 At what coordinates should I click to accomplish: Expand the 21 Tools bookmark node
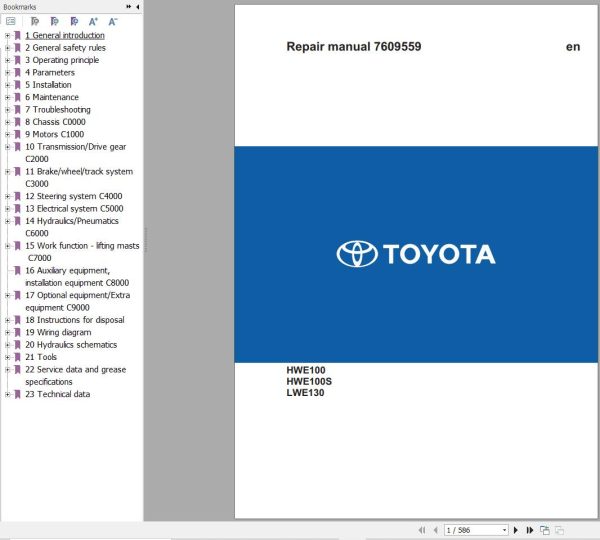[7, 357]
